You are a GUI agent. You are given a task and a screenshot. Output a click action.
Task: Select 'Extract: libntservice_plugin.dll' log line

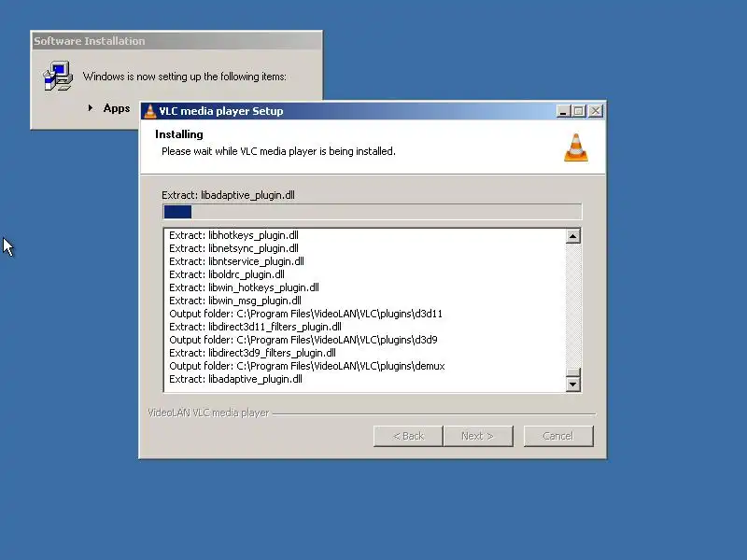point(237,261)
